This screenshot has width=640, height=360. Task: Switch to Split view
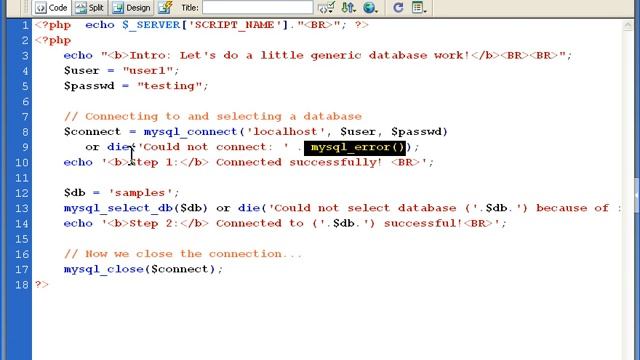[90, 8]
